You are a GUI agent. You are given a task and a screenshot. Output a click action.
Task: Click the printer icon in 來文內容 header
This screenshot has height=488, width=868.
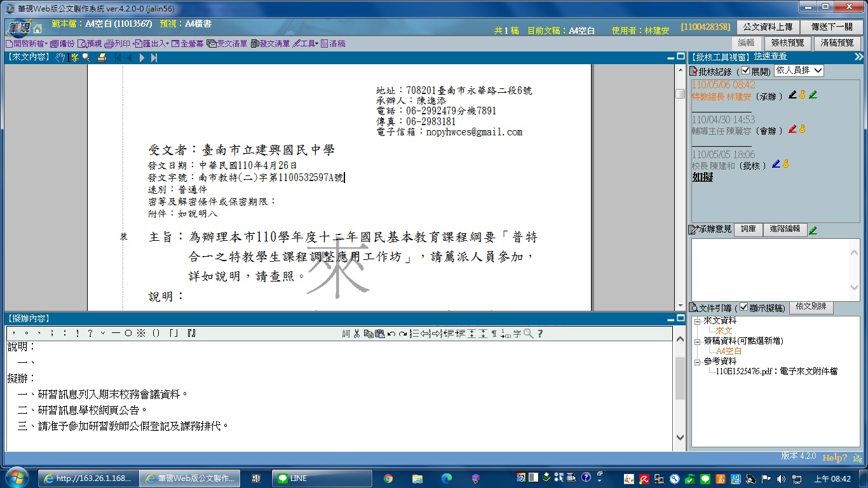click(x=102, y=58)
